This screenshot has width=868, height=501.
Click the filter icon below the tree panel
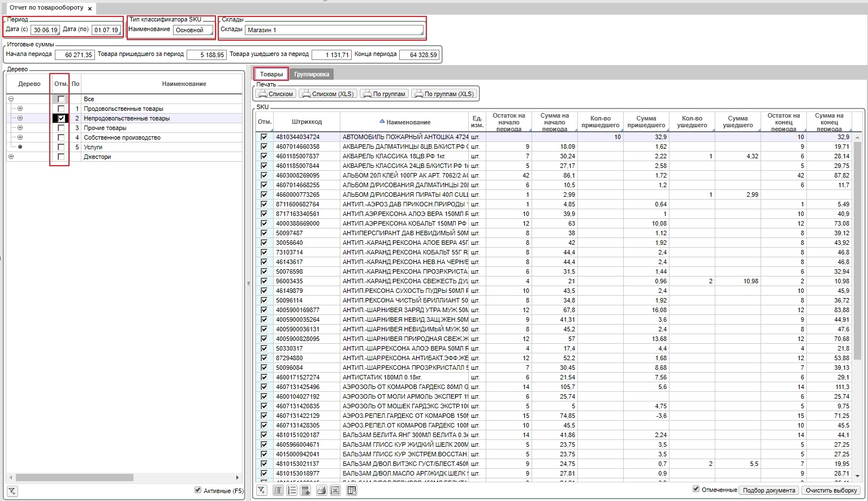pyautogui.click(x=12, y=491)
